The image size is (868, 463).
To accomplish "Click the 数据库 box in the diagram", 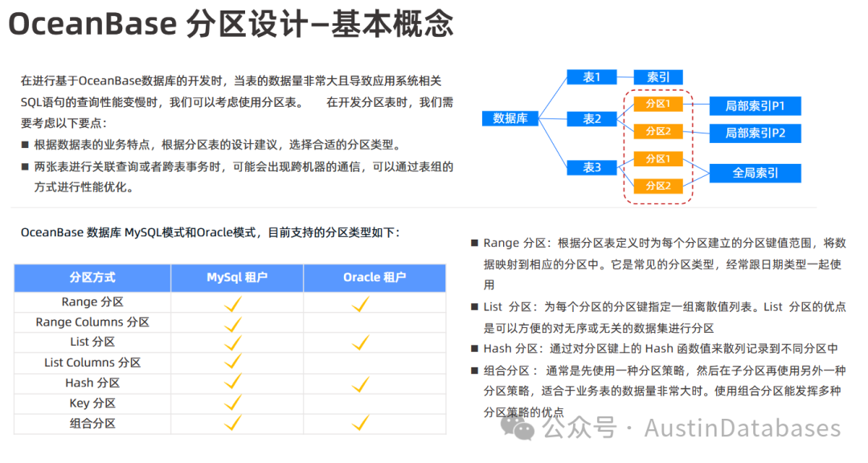I will point(510,118).
